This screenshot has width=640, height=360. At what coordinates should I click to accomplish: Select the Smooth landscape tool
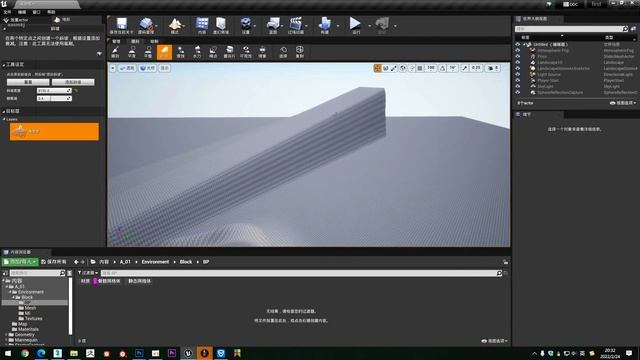click(131, 52)
